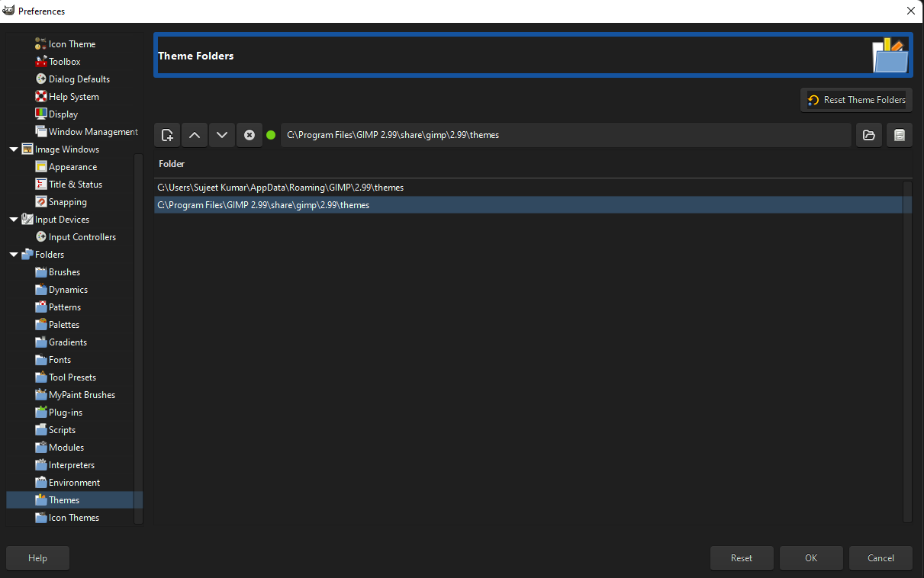Click the Folder column header
Screen dimensions: 924x578
[172, 164]
